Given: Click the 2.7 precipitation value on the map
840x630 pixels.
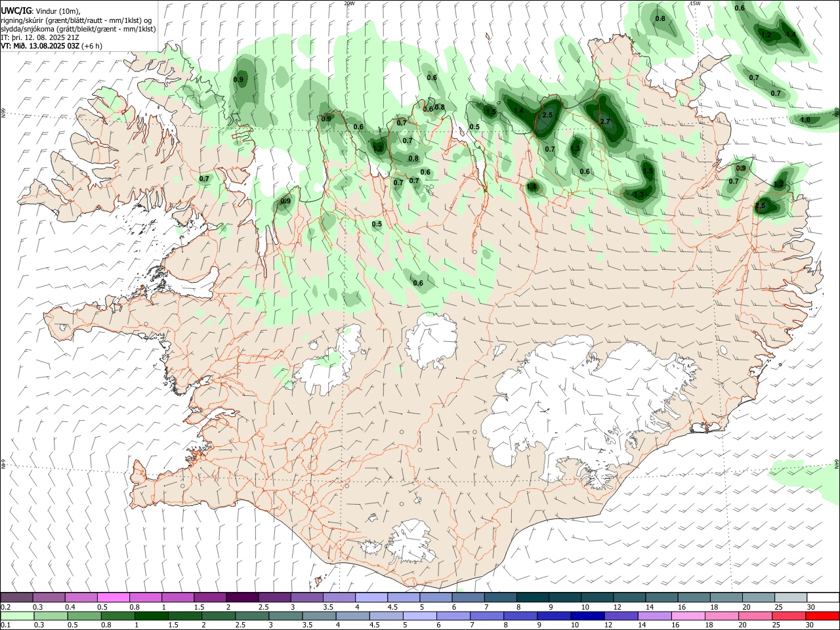Looking at the screenshot, I should [x=605, y=121].
